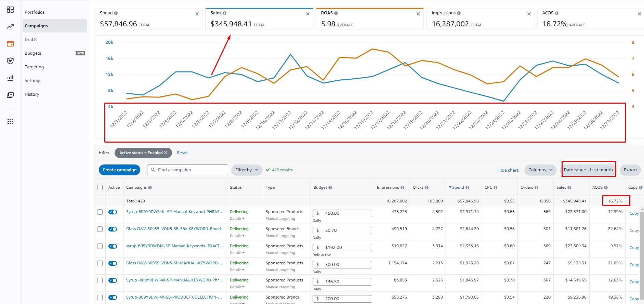Screen dimensions: 644x304
Task: Toggle active switch for Glass O&V SB-SBv-KEYWORD-Broad
Action: 113,229
